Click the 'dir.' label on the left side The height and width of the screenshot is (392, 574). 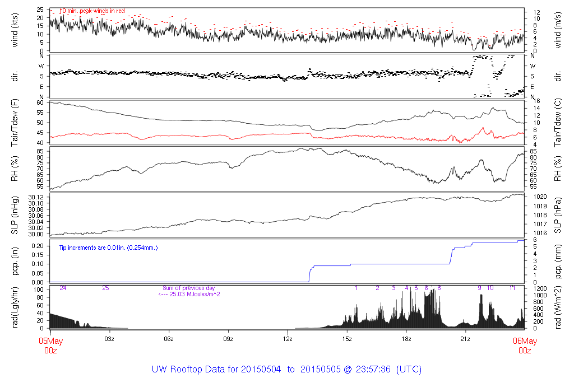coord(15,76)
